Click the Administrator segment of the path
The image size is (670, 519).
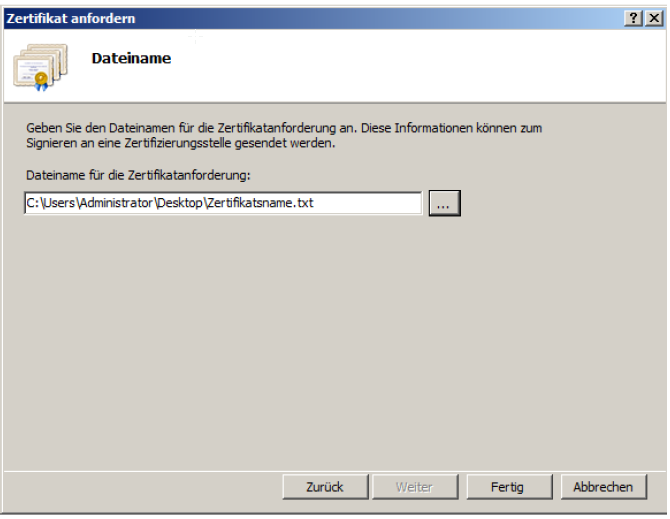pyautogui.click(x=115, y=203)
